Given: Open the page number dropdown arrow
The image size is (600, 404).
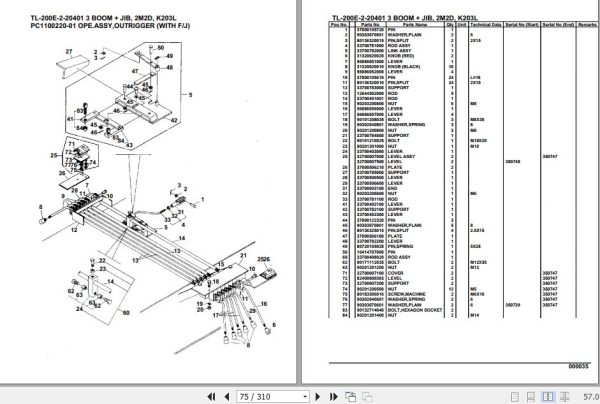Looking at the screenshot, I should (305, 397).
